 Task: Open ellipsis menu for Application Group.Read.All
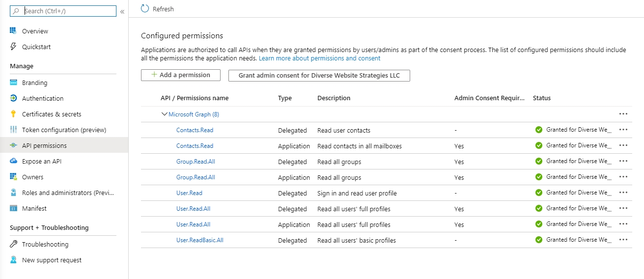(x=623, y=177)
